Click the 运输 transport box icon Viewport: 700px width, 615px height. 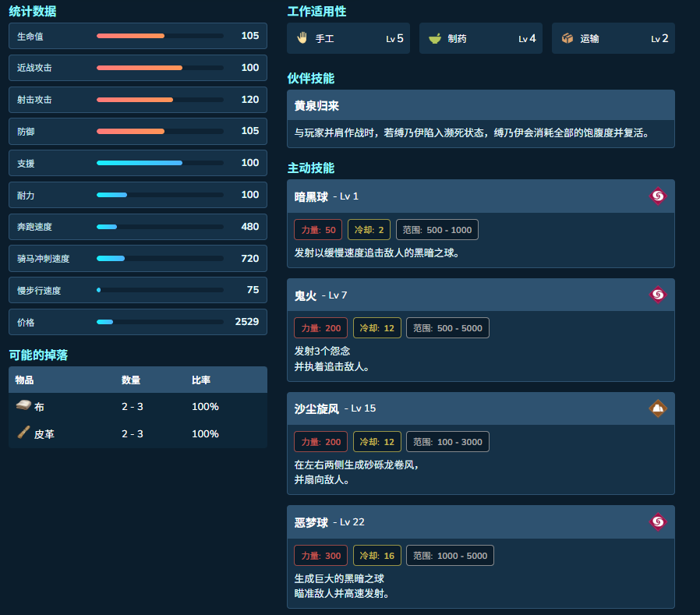(x=567, y=38)
